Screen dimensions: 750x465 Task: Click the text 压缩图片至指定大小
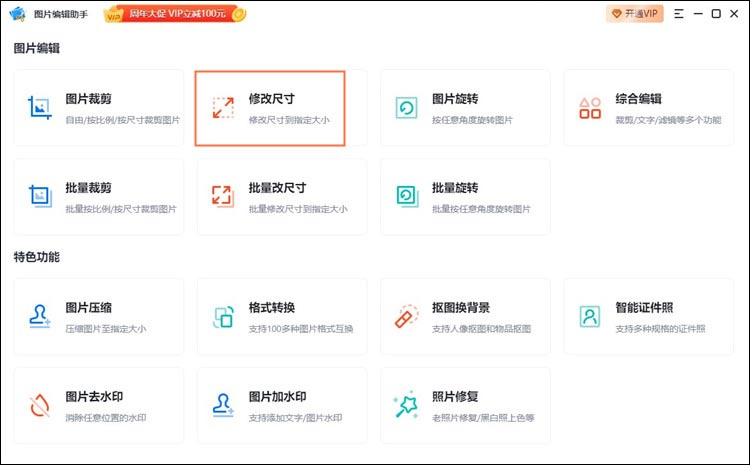pos(106,329)
